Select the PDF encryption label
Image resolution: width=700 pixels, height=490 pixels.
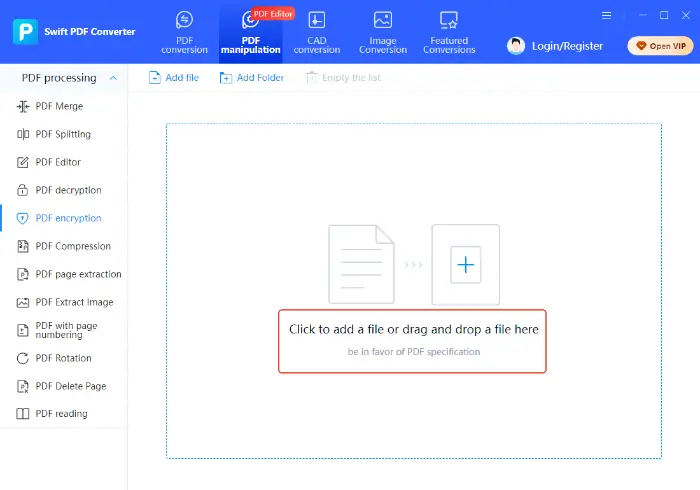pyautogui.click(x=68, y=218)
